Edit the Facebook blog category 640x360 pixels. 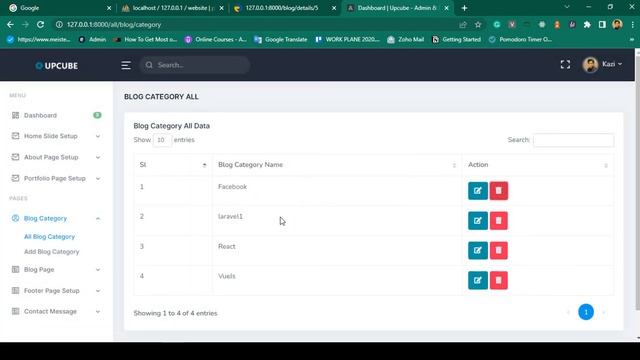click(478, 191)
